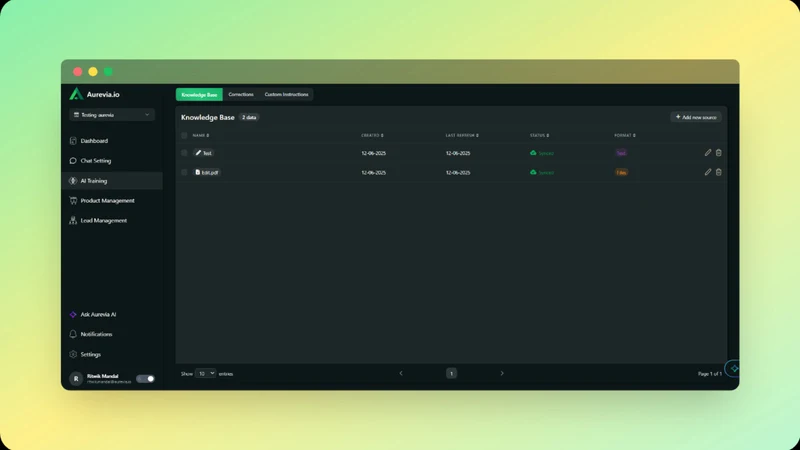Select the AI Training microphone icon

[73, 181]
